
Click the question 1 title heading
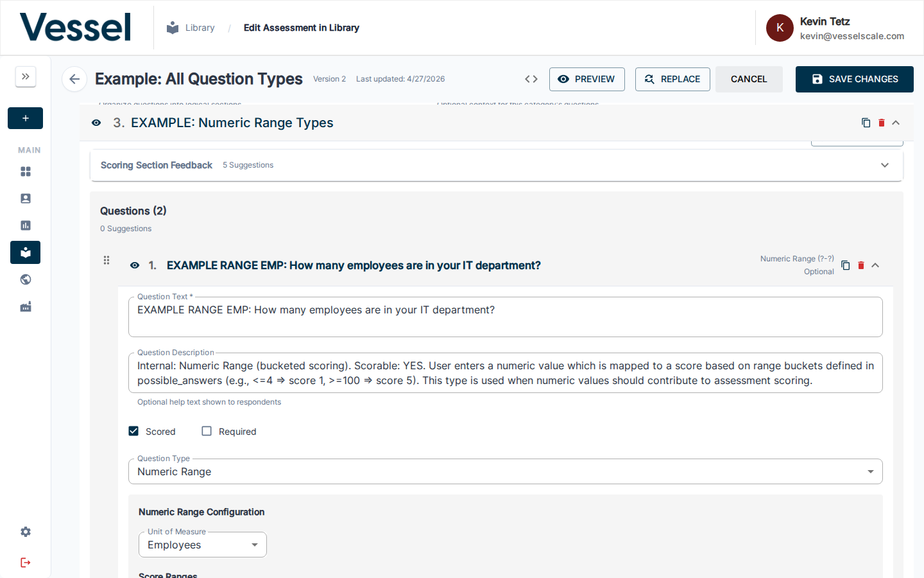coord(354,265)
